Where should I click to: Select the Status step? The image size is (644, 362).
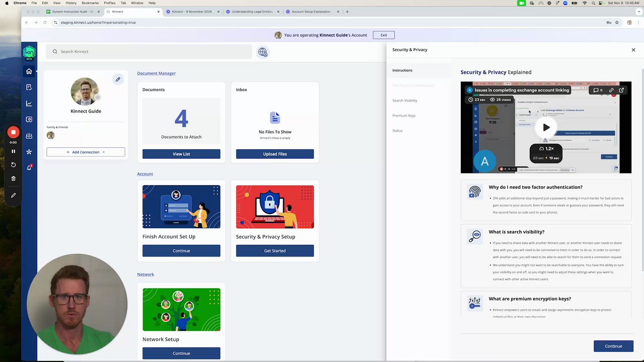pyautogui.click(x=397, y=131)
